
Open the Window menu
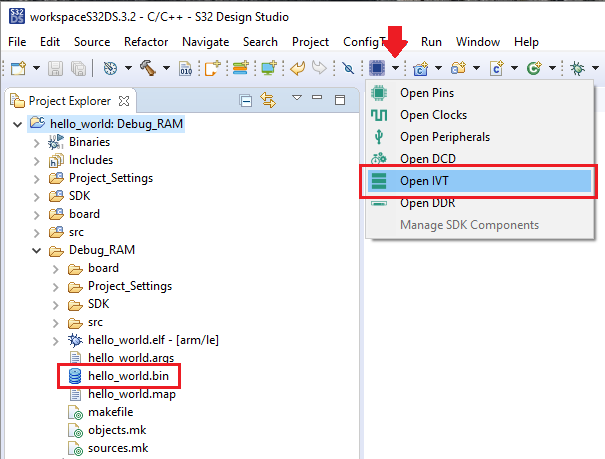(x=478, y=42)
